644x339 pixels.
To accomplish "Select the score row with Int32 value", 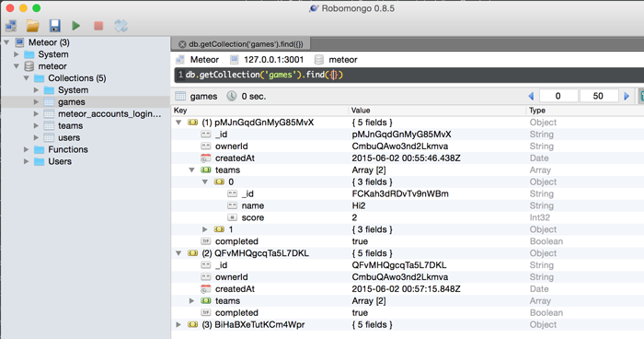I will (408, 217).
